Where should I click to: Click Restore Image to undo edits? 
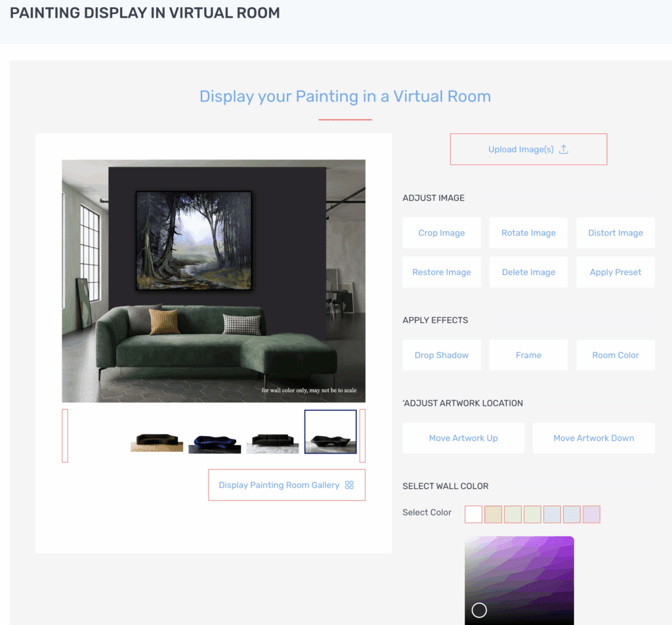pos(442,272)
